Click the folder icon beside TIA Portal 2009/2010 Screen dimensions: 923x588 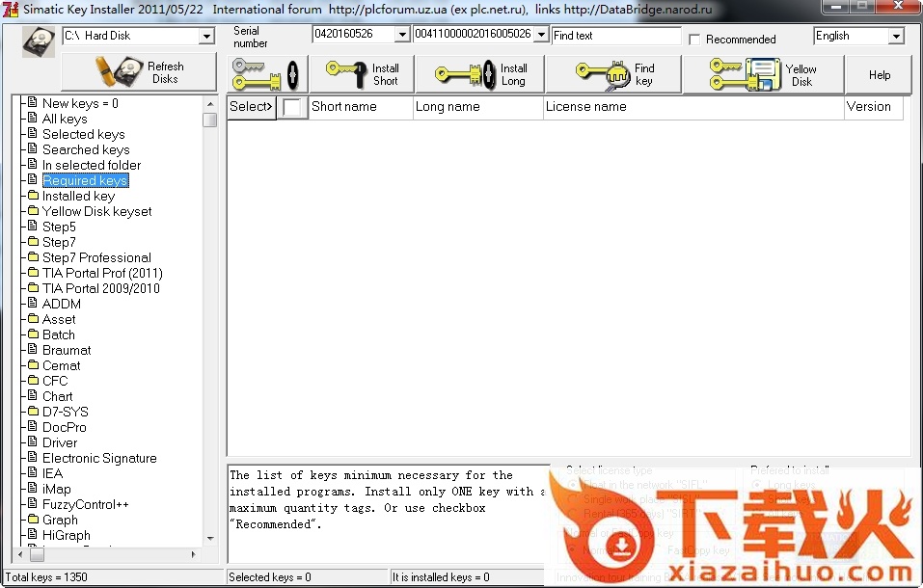tap(33, 288)
